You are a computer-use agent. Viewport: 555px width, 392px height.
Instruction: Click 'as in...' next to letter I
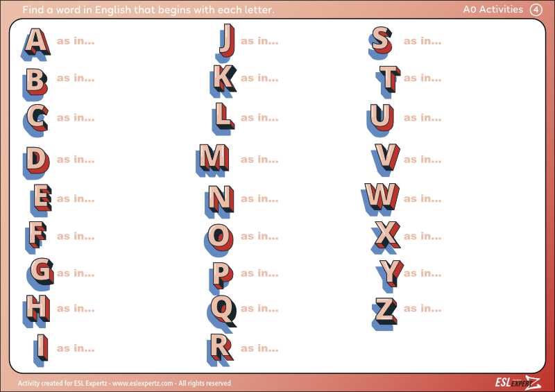tap(76, 348)
